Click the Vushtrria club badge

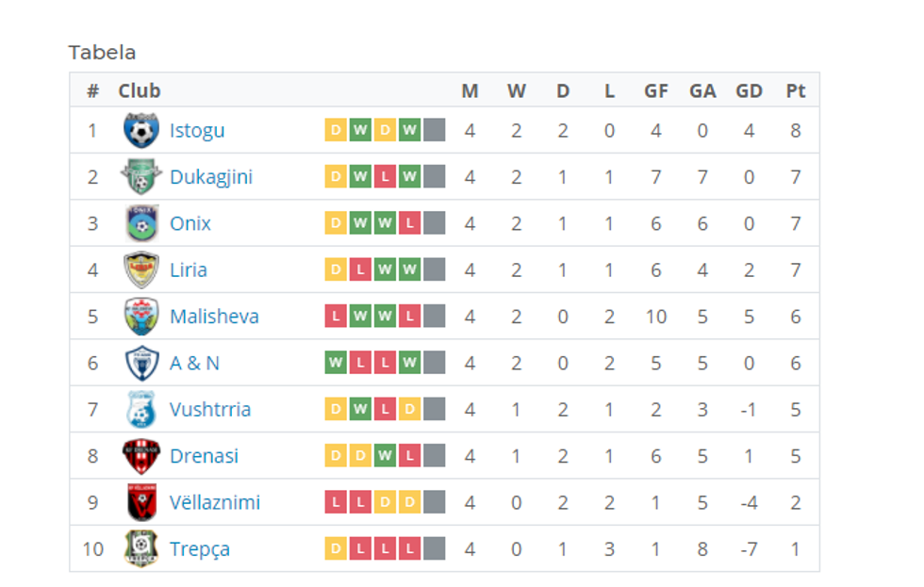pyautogui.click(x=141, y=409)
